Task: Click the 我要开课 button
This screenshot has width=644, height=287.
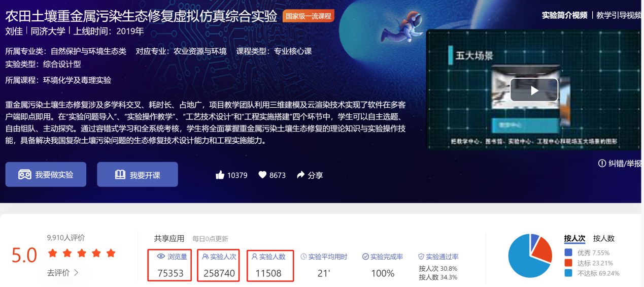Action: 138,175
